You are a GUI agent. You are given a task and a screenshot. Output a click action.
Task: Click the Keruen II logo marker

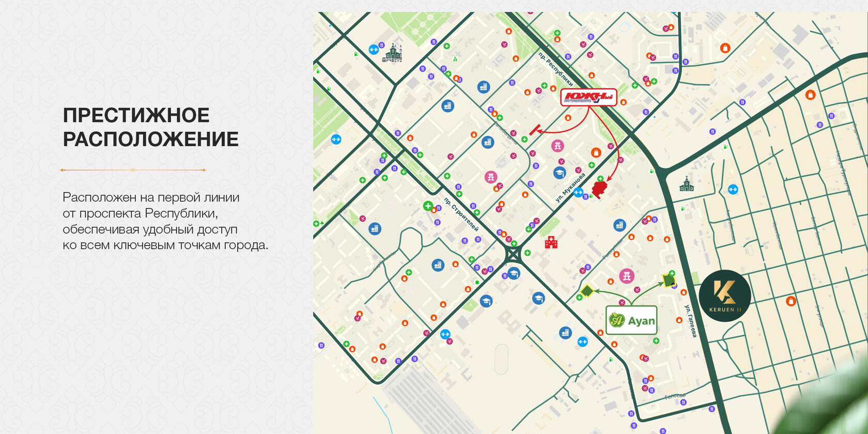(x=725, y=296)
